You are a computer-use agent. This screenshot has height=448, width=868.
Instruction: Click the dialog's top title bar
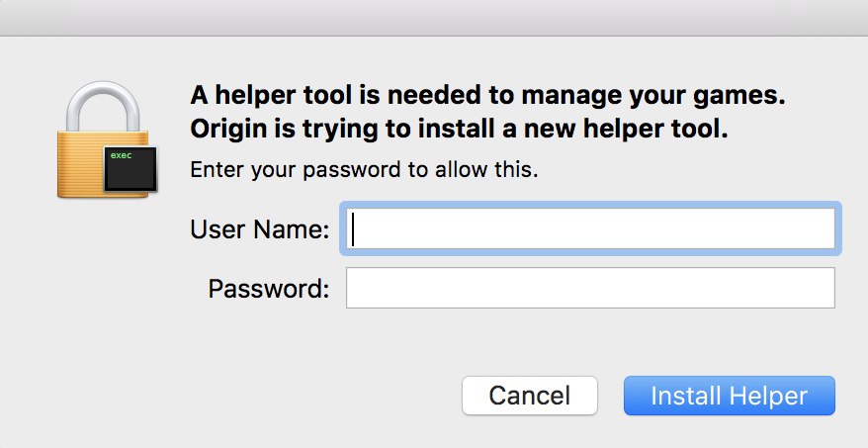point(434,17)
